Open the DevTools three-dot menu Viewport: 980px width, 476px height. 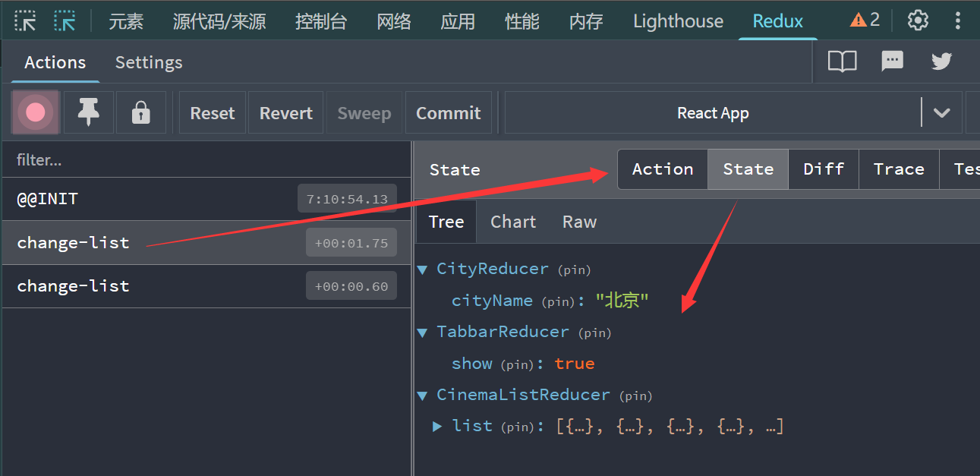[959, 20]
